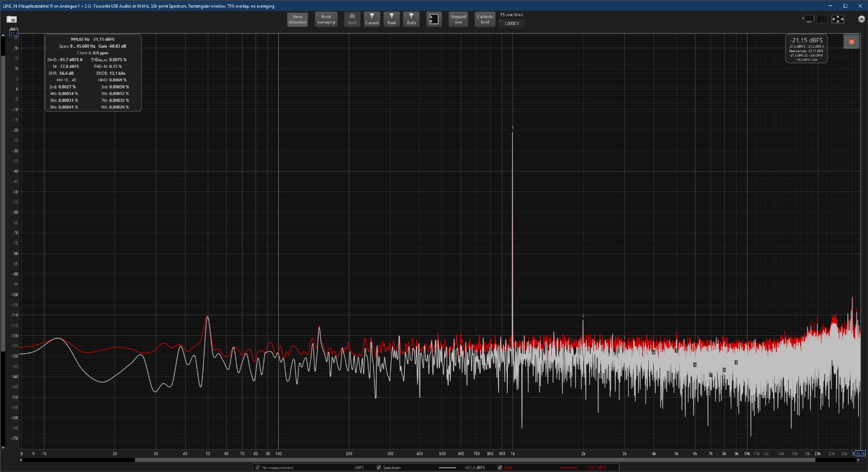Viewport: 868px width, 472px height.
Task: Click fundamental marker 1 at peak
Action: tap(512, 128)
